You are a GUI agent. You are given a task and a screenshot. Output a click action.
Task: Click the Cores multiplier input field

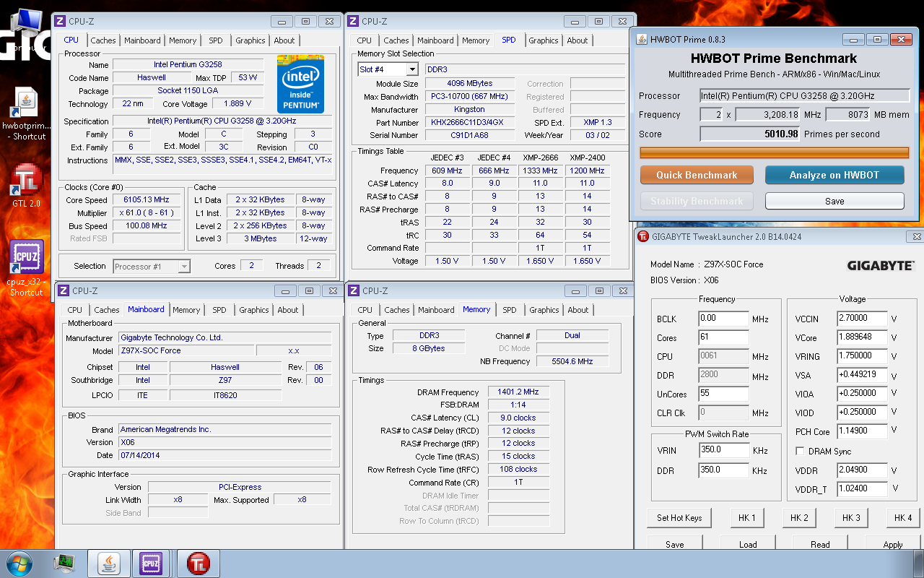[724, 337]
